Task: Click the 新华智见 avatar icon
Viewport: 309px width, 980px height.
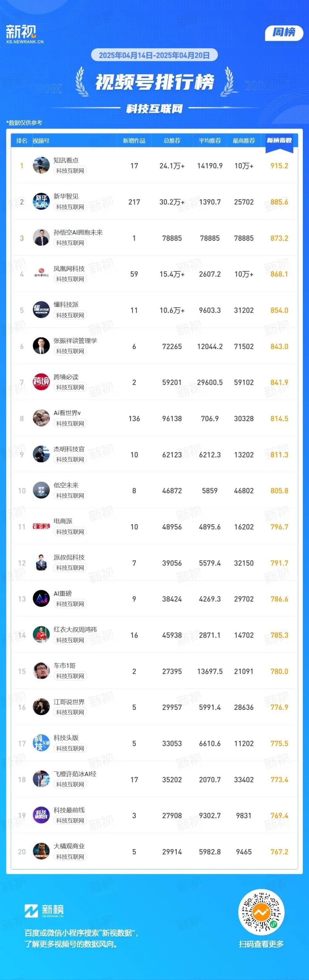Action: (41, 201)
